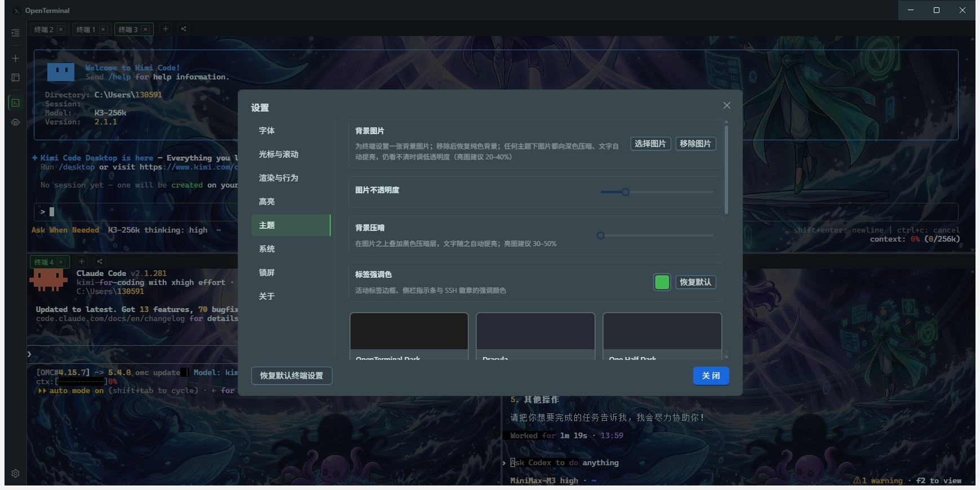Click the share icon beside 终端 4 tab bar
Image resolution: width=980 pixels, height=490 pixels.
pos(100,261)
